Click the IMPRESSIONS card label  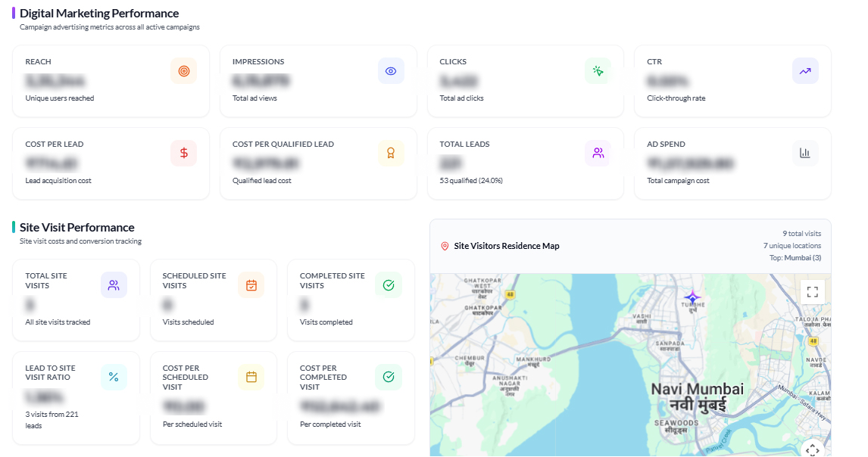pos(258,61)
